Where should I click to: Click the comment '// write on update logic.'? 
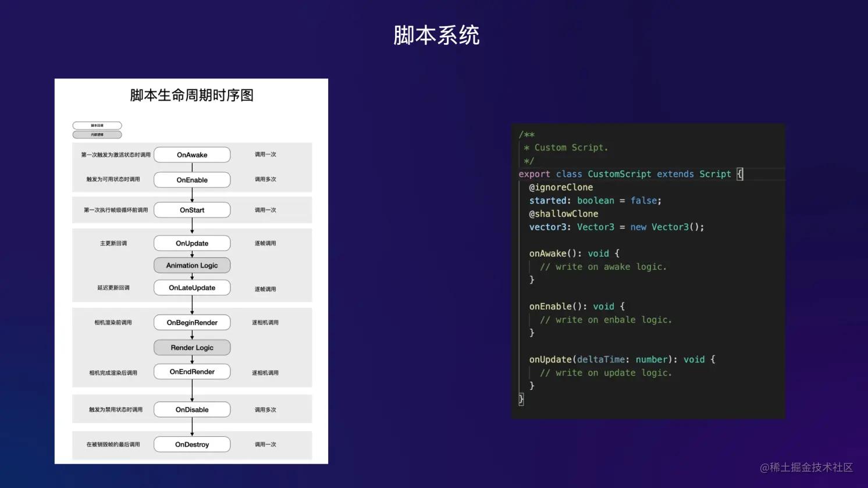click(606, 373)
